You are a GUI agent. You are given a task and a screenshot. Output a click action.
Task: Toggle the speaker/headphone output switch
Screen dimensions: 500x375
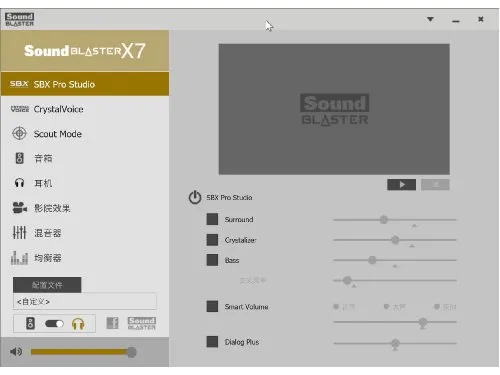coord(54,323)
